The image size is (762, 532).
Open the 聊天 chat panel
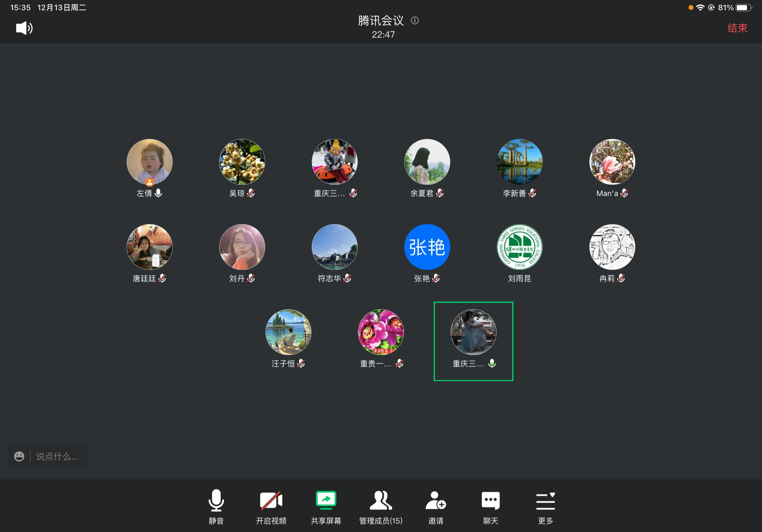click(490, 500)
